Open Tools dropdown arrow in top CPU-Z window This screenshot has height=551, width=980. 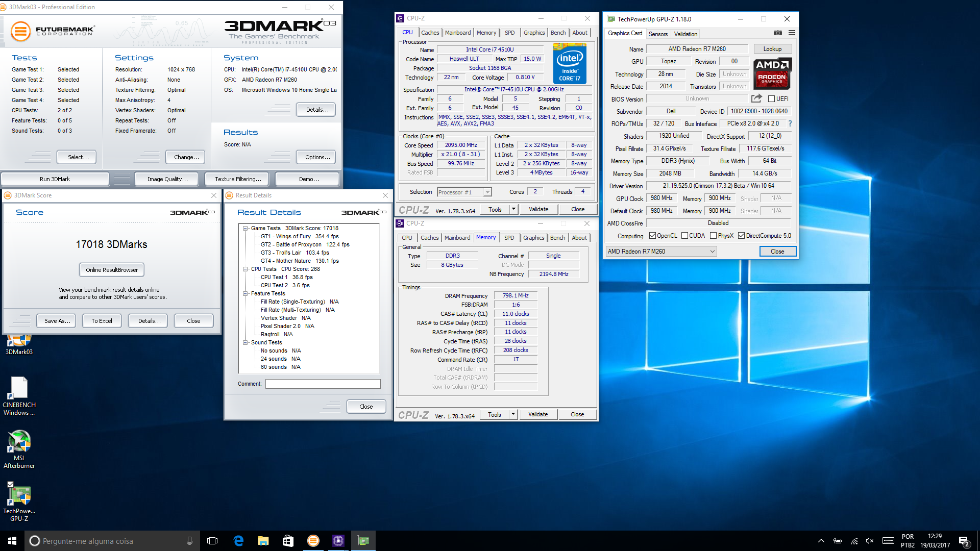pos(514,209)
